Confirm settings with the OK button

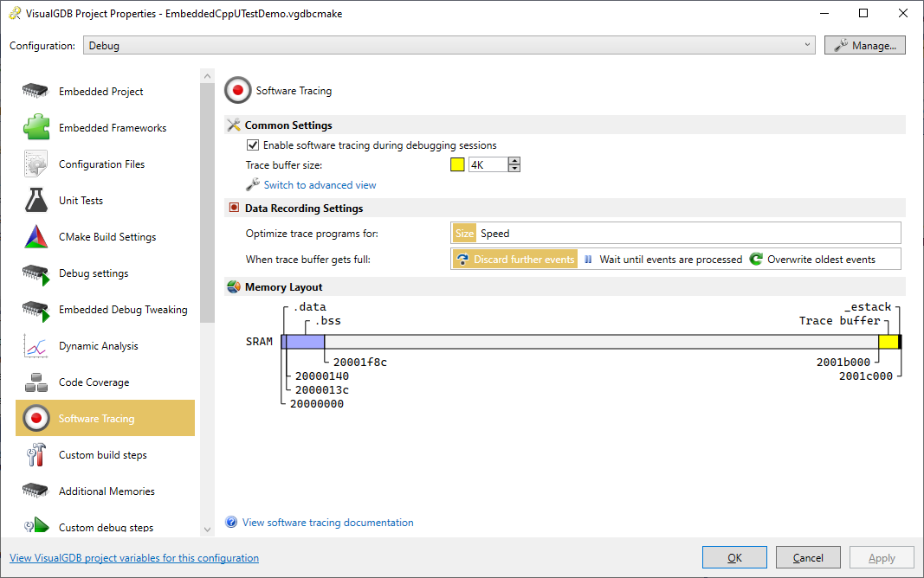pyautogui.click(x=734, y=557)
